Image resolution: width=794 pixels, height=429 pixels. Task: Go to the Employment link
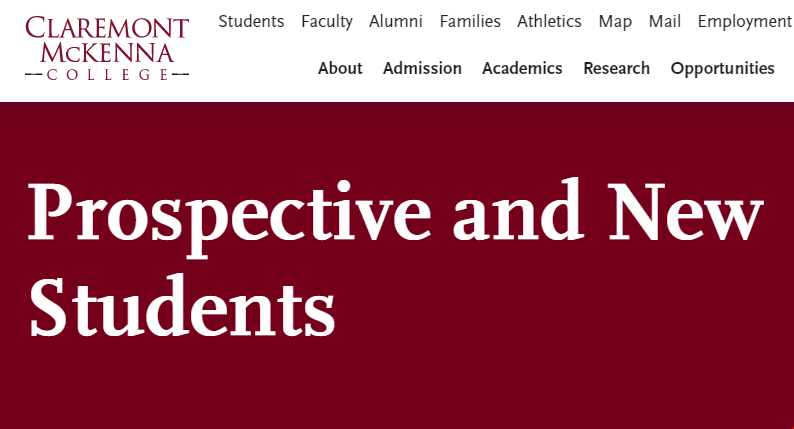click(745, 22)
